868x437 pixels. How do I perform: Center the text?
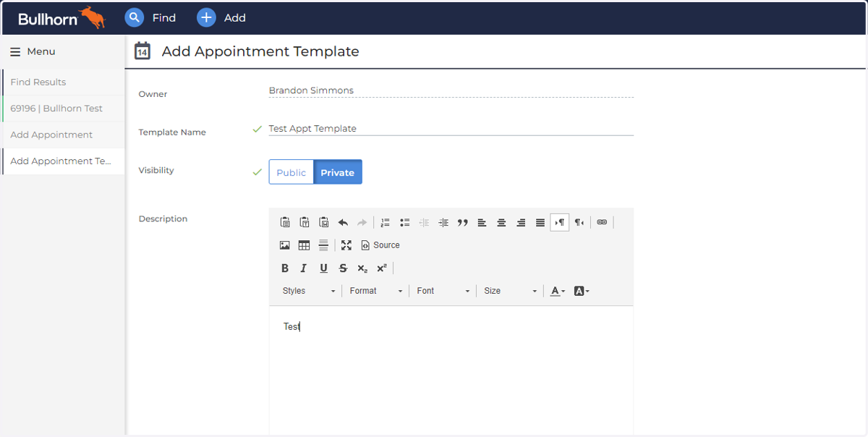coord(501,223)
